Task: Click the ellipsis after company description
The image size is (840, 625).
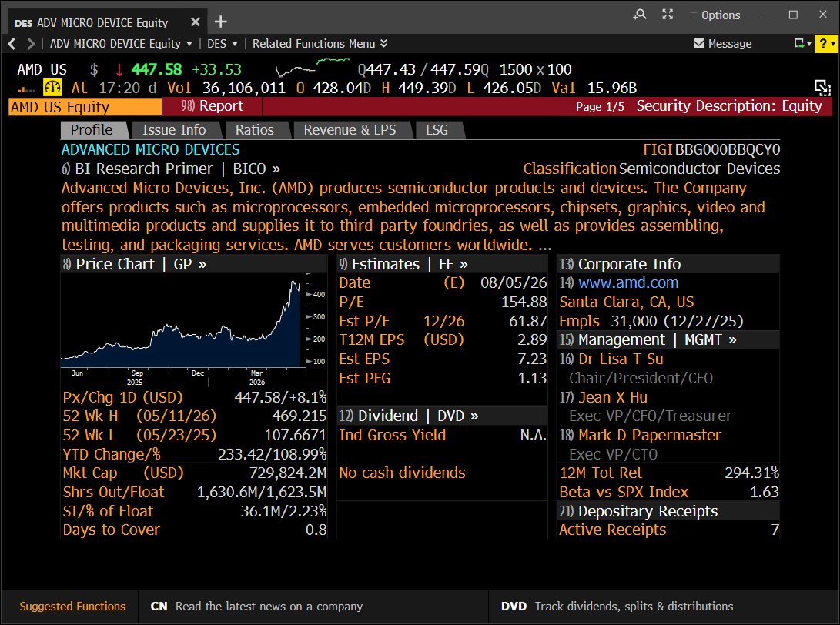Action: coord(545,247)
